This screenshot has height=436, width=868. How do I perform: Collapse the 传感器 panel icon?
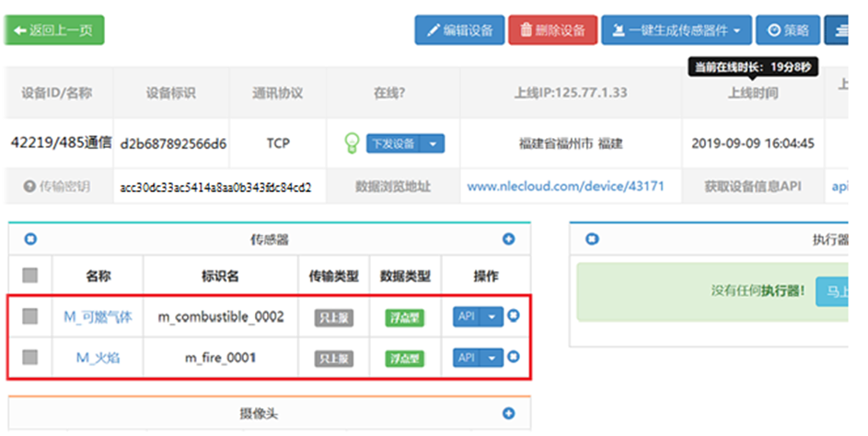[30, 239]
